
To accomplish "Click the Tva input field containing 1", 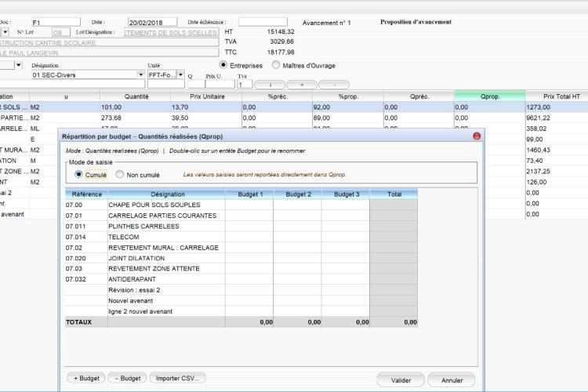I will click(x=245, y=84).
